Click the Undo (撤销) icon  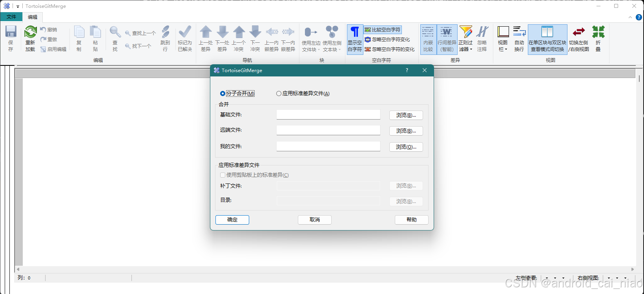[x=43, y=29]
